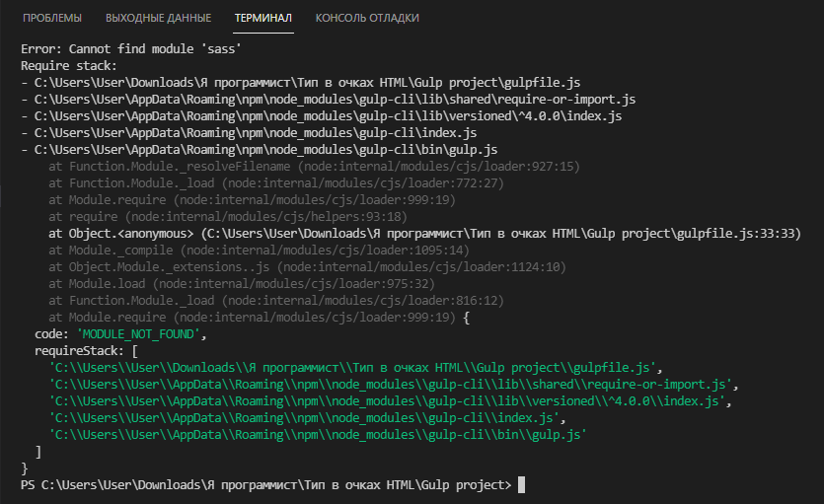Click the green require-or-import.js string
Image resolution: width=824 pixels, height=504 pixels.
click(391, 385)
